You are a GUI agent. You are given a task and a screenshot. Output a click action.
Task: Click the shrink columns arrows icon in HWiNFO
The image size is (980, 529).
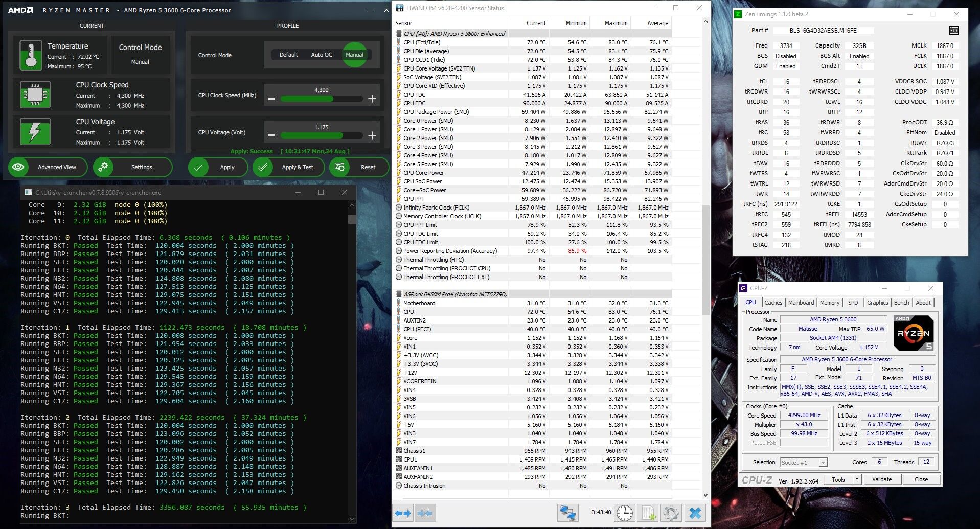(424, 513)
